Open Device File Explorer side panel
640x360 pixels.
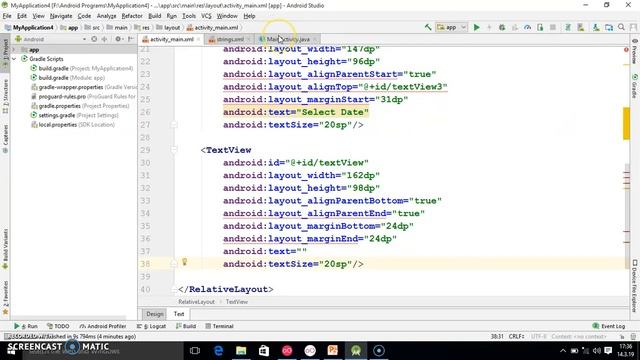pyautogui.click(x=635, y=286)
